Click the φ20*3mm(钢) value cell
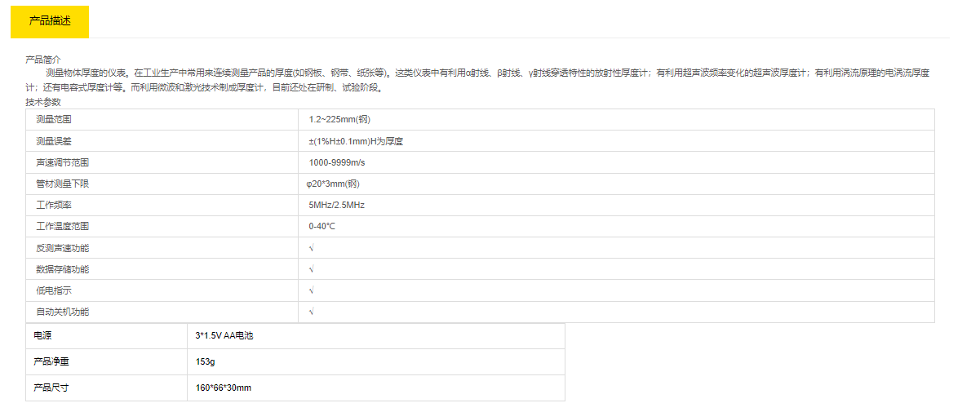980x412 pixels. point(616,184)
